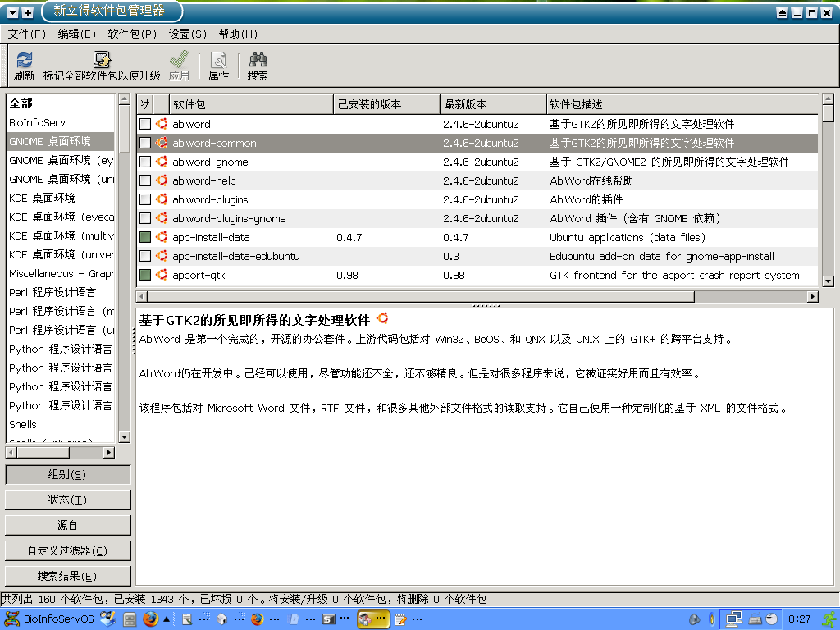Open the 编辑(E) menu

pyautogui.click(x=76, y=34)
